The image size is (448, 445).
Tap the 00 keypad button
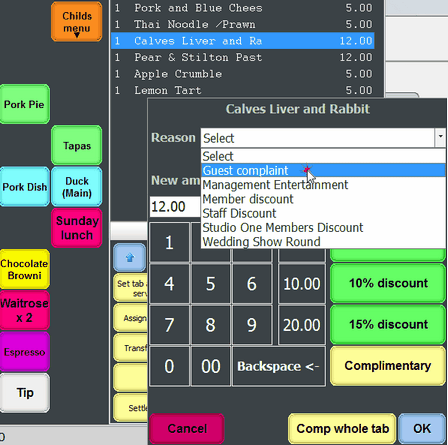click(x=211, y=366)
